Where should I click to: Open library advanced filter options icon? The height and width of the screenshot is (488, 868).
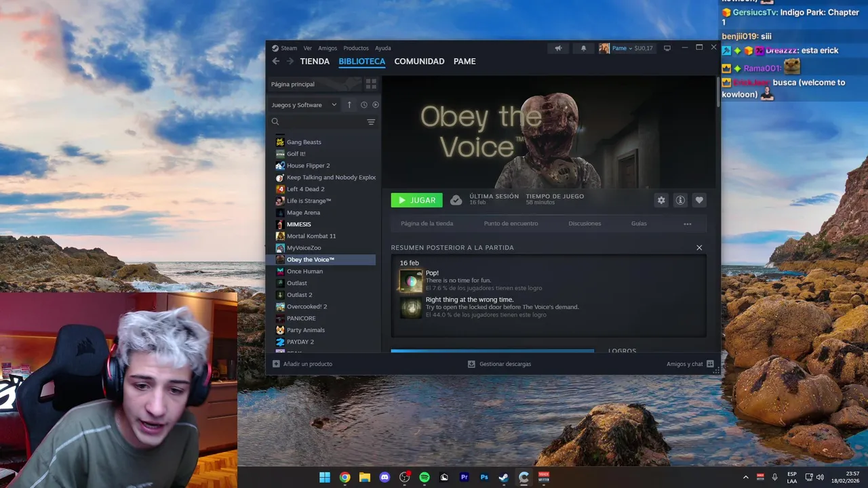[371, 122]
